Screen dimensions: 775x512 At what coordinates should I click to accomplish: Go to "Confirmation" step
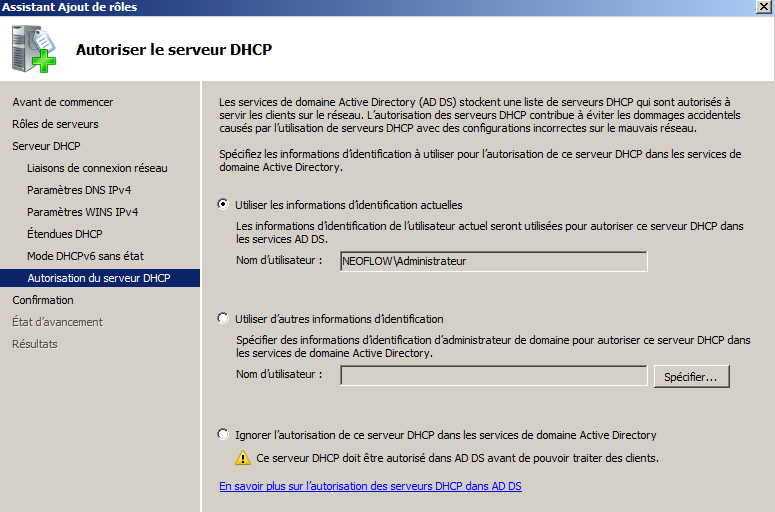point(43,300)
